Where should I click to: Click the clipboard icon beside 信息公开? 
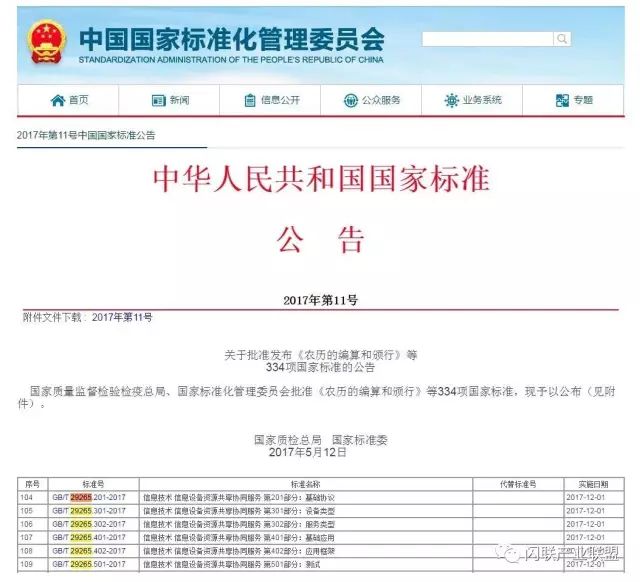pos(250,100)
